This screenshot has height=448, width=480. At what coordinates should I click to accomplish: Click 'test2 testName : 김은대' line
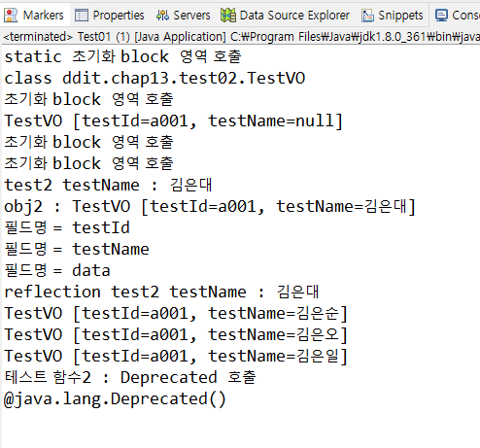point(108,185)
